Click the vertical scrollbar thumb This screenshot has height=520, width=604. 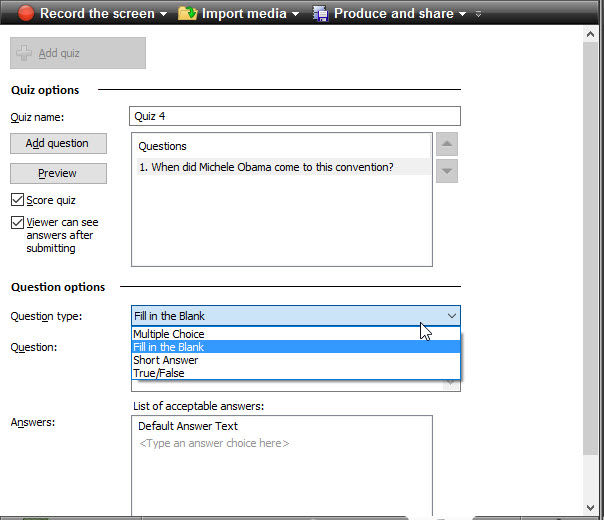pos(590,248)
